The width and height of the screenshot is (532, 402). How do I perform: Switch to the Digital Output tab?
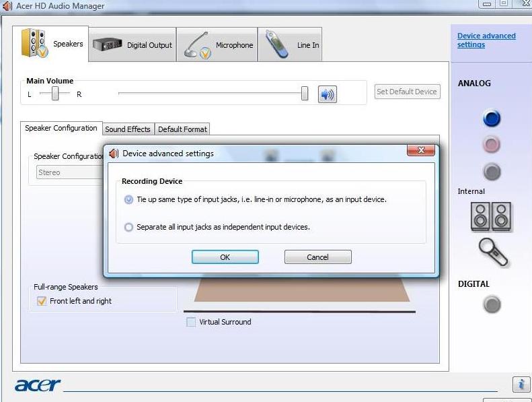pos(132,45)
